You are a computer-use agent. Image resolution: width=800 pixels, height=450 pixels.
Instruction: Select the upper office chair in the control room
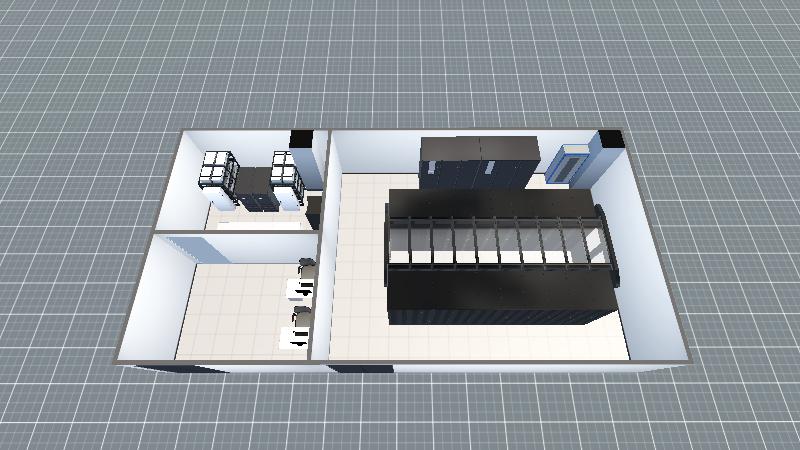coord(308,268)
